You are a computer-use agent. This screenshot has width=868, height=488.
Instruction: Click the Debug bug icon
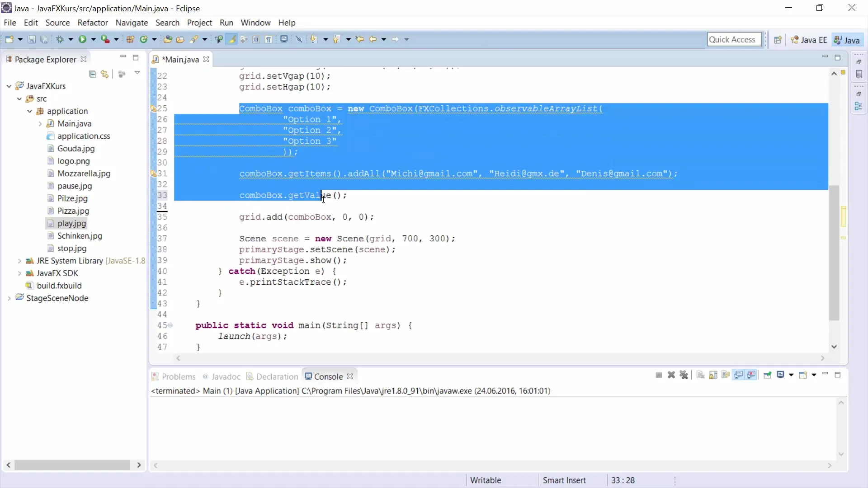(60, 39)
